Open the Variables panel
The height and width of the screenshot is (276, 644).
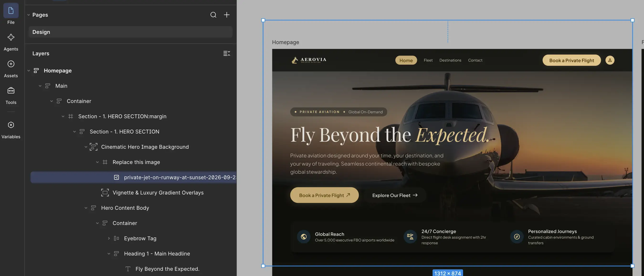[11, 130]
